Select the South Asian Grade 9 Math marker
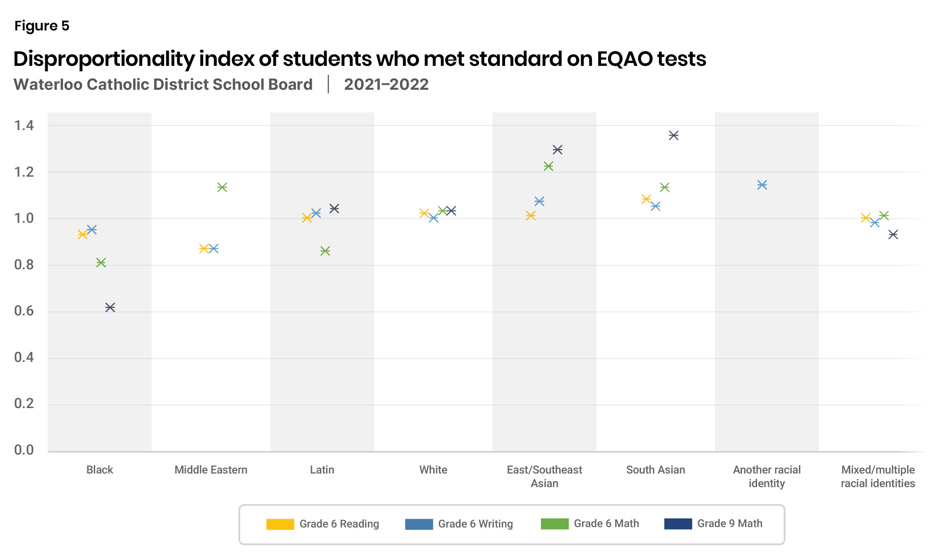Screen dimensions: 928x560 click(x=673, y=135)
